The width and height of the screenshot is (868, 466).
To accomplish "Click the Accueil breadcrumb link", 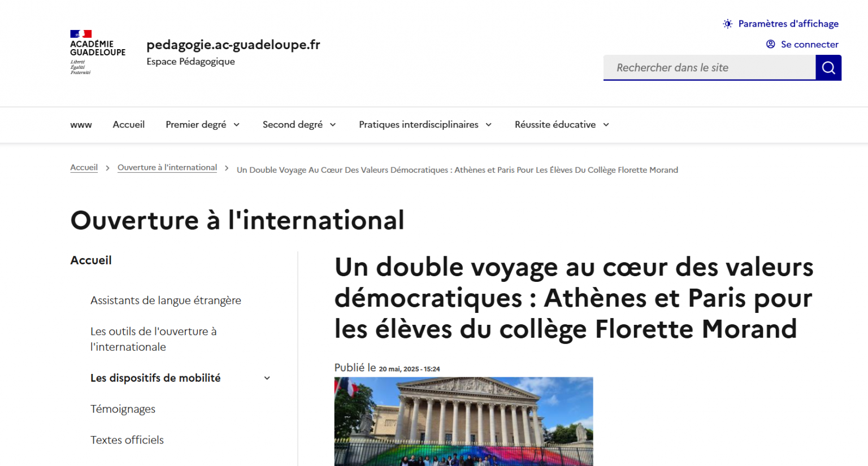I will pos(84,168).
